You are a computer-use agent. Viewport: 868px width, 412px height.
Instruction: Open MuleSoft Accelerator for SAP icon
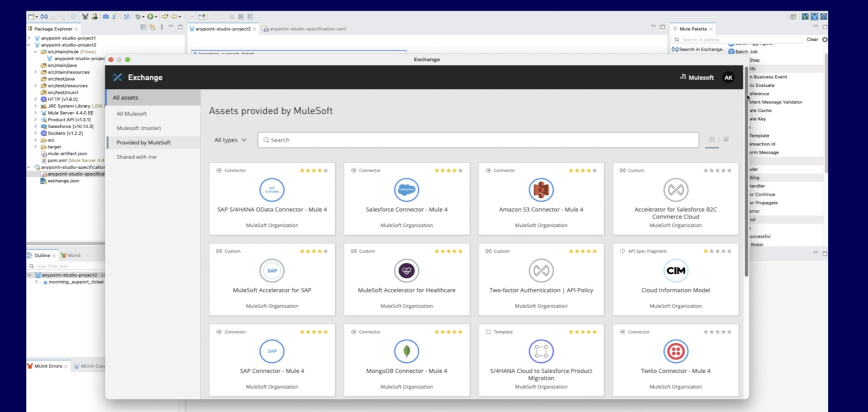(x=272, y=271)
